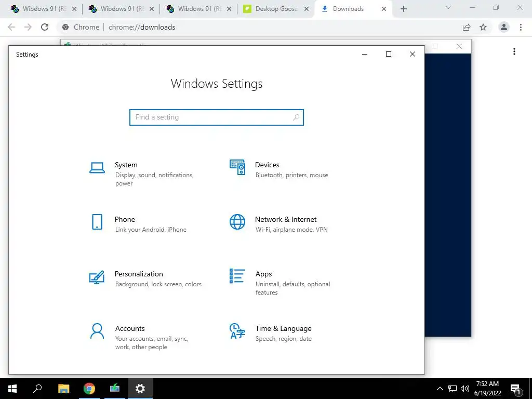Screen dimensions: 532x399
Task: Maximize the Settings window
Action: click(389, 54)
